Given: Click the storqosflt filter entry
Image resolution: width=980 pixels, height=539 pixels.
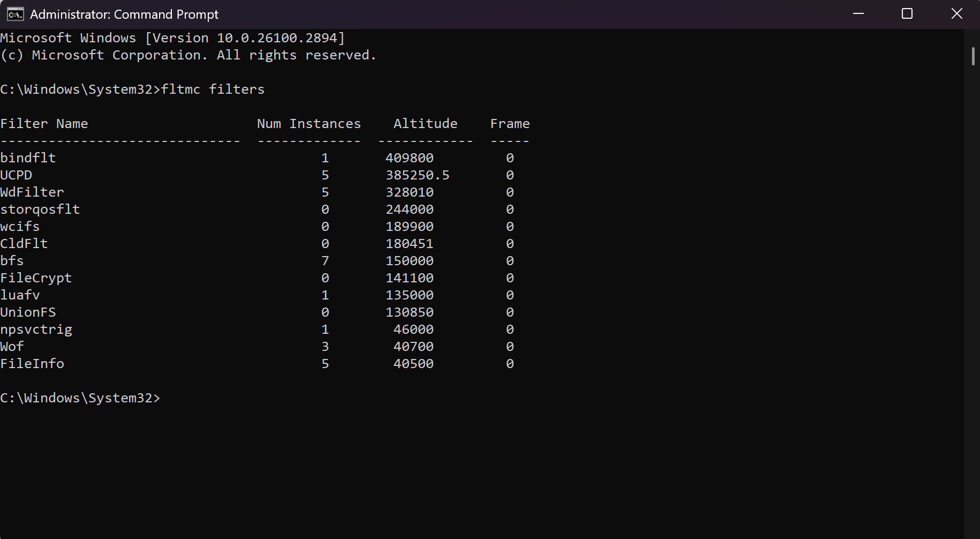Looking at the screenshot, I should coord(40,209).
